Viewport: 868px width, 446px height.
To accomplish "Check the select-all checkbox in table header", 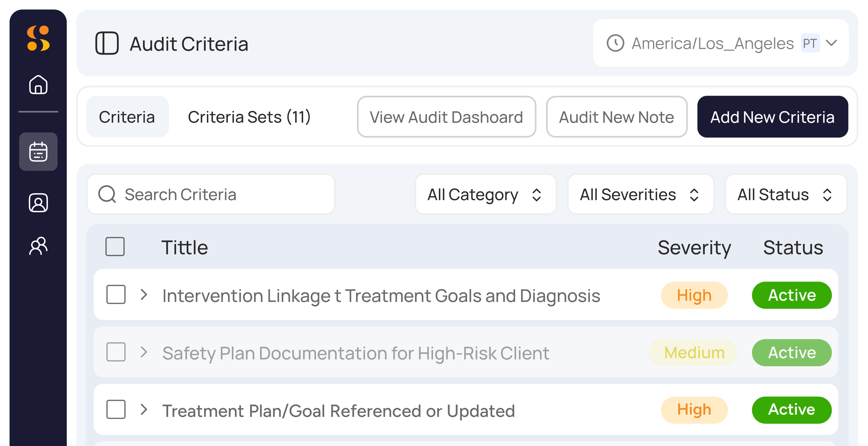I will (x=115, y=246).
